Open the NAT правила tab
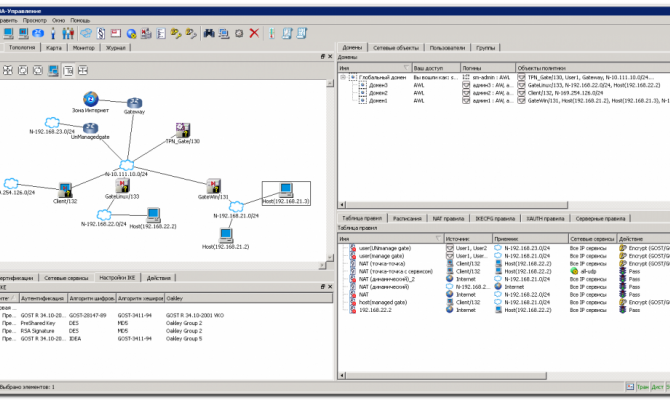The image size is (670, 400). (448, 218)
